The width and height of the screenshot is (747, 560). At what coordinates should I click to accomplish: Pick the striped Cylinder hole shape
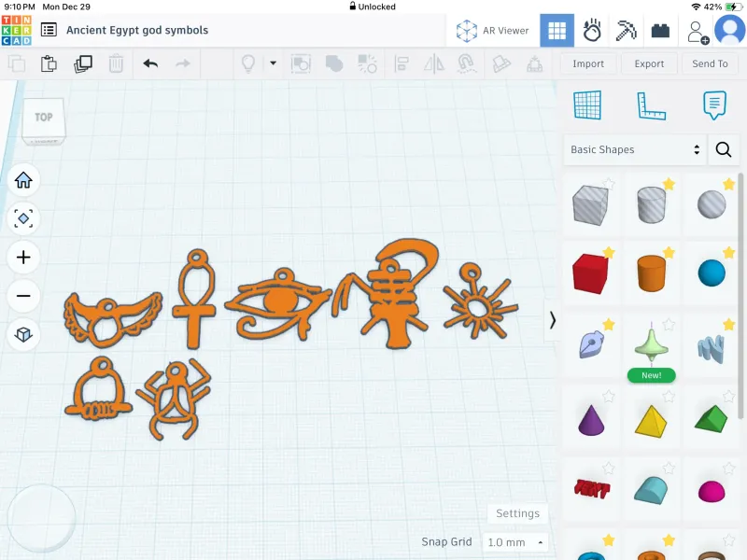(x=651, y=204)
